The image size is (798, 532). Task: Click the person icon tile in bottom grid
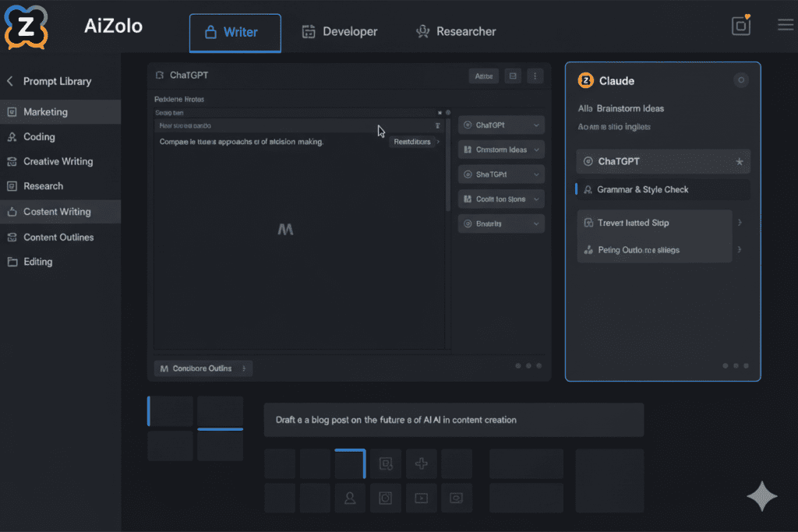[350, 498]
